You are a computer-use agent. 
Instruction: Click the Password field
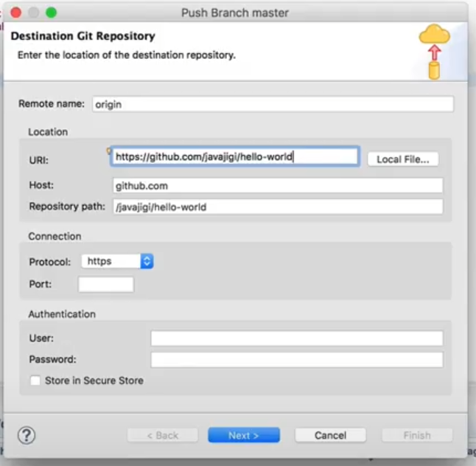click(x=297, y=360)
